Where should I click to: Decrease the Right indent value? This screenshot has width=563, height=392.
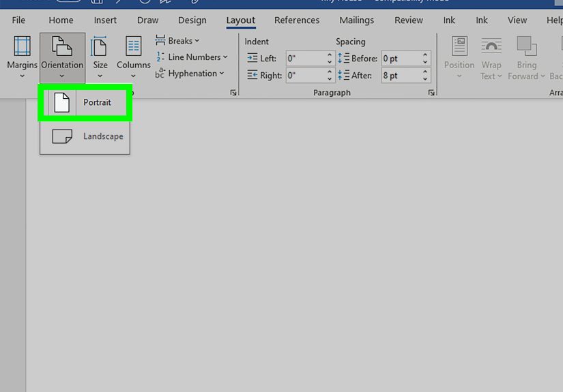click(330, 79)
